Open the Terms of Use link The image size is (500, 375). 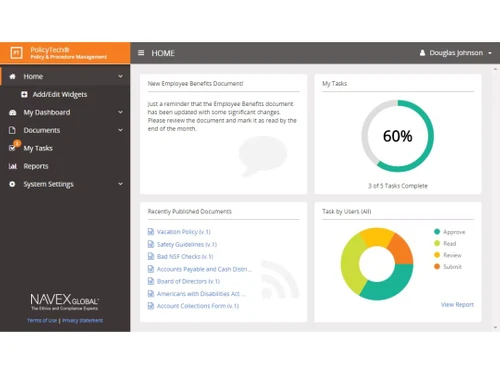[x=42, y=320]
